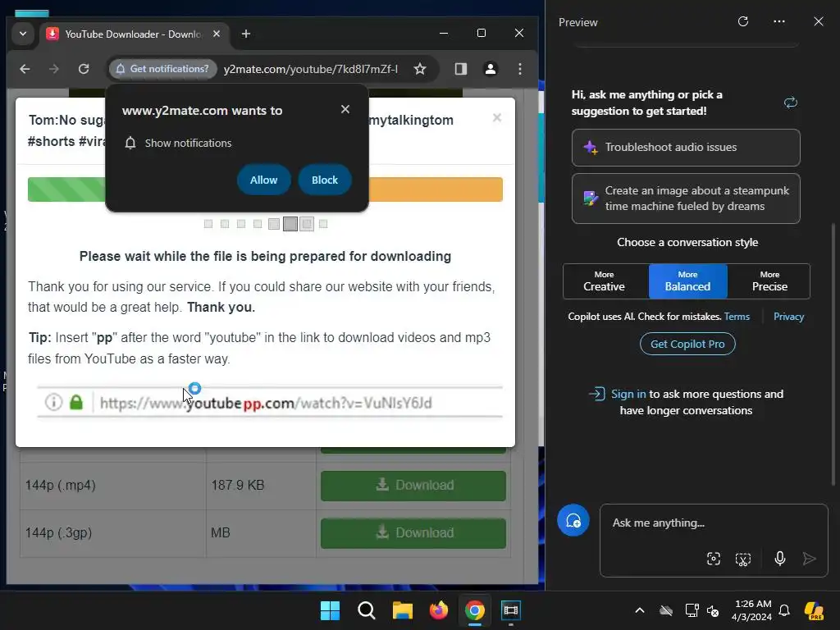Select More Balanced conversation style
Viewport: 840px width, 630px height.
click(688, 281)
